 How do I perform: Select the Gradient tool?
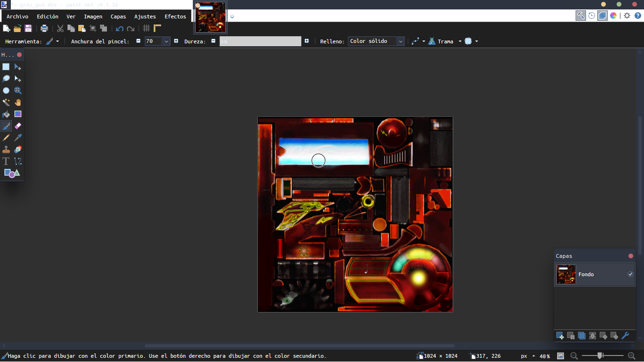point(18,114)
